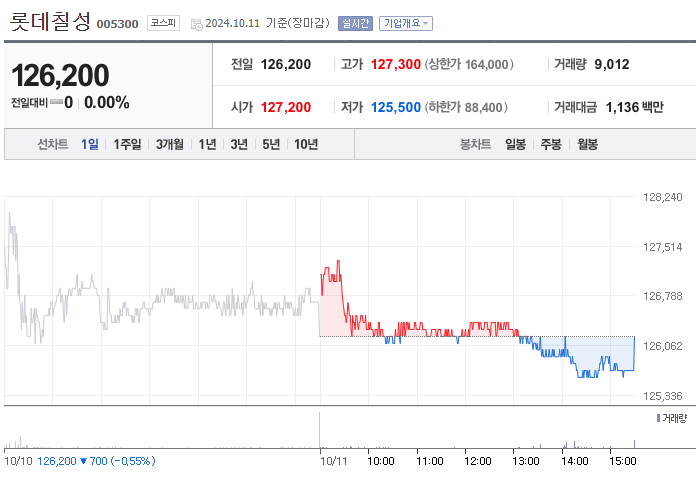Click the 봉차트 label
This screenshot has height=481, width=696.
pyautogui.click(x=475, y=144)
